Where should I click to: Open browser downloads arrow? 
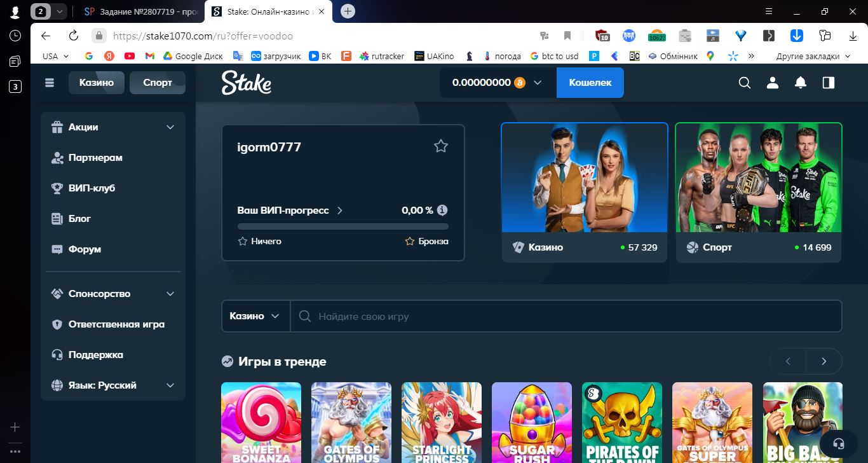click(852, 36)
